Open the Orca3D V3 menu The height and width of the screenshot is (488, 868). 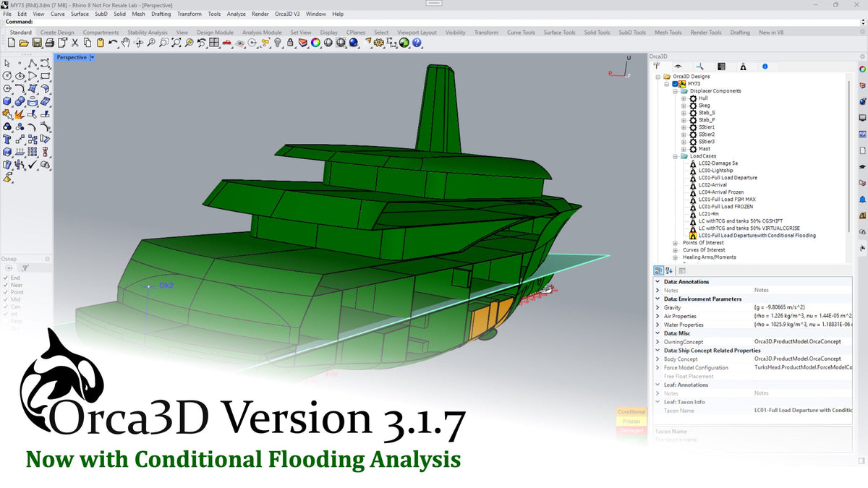coord(286,14)
